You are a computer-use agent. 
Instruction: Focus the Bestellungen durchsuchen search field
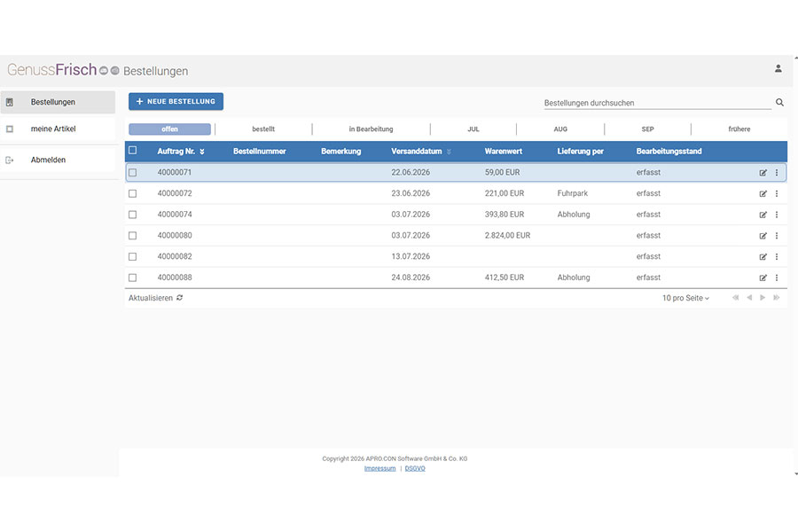pyautogui.click(x=657, y=103)
